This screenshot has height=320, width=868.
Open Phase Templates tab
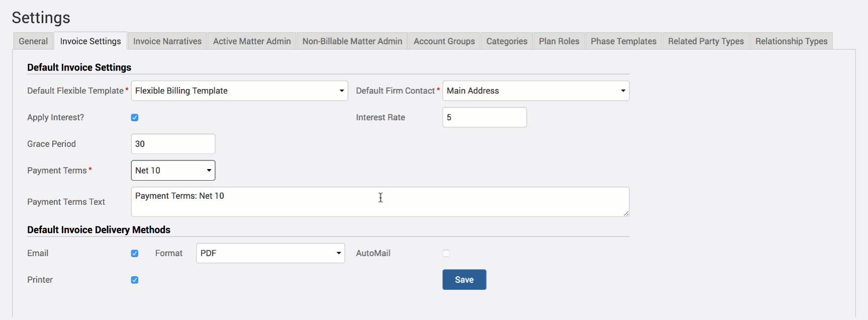(623, 41)
